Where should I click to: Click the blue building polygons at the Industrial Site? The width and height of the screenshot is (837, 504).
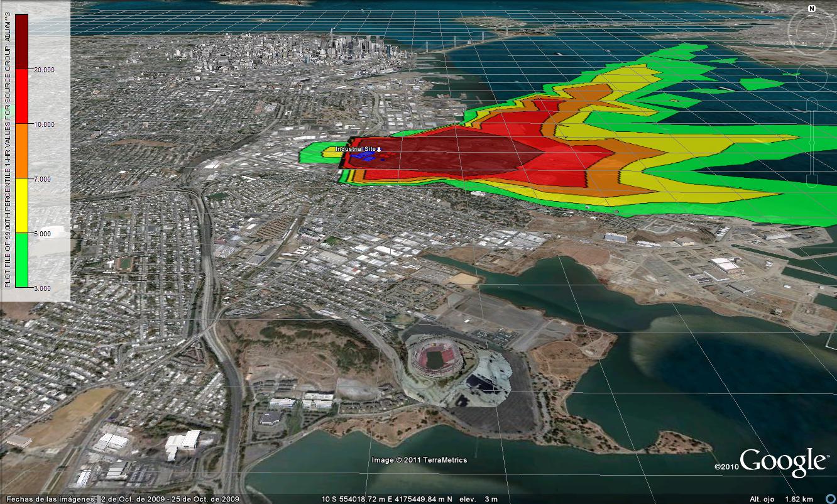pos(363,156)
